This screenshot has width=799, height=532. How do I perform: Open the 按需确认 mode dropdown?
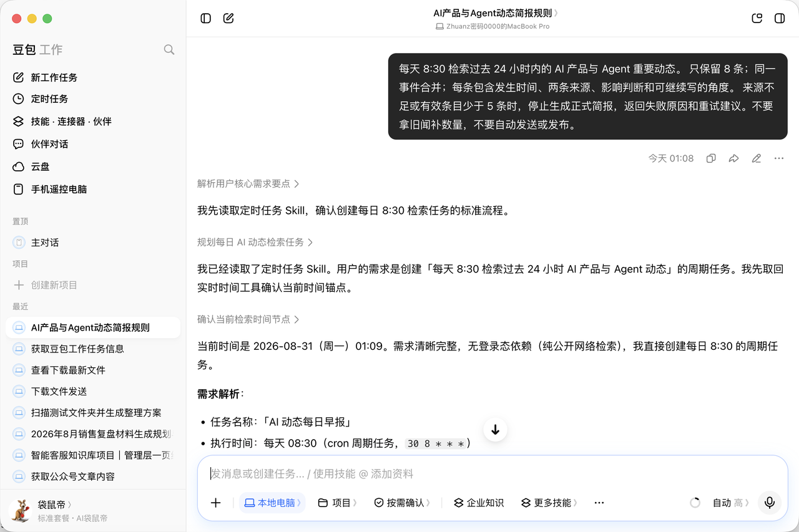point(402,503)
